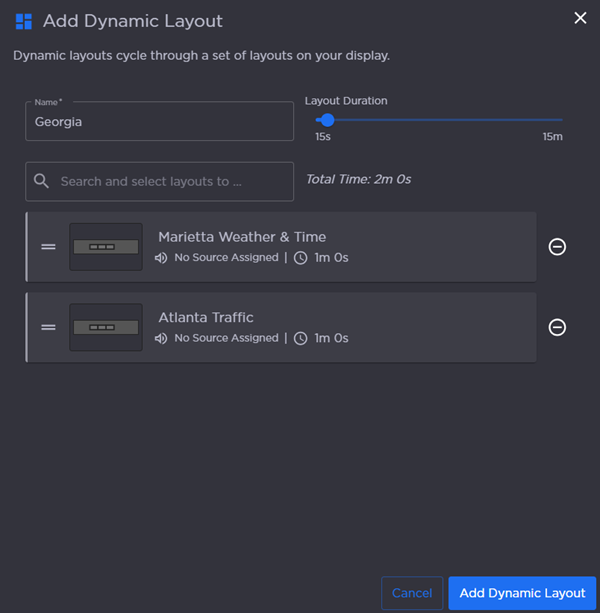
Task: Click the Atlanta Traffic title
Action: pos(206,317)
